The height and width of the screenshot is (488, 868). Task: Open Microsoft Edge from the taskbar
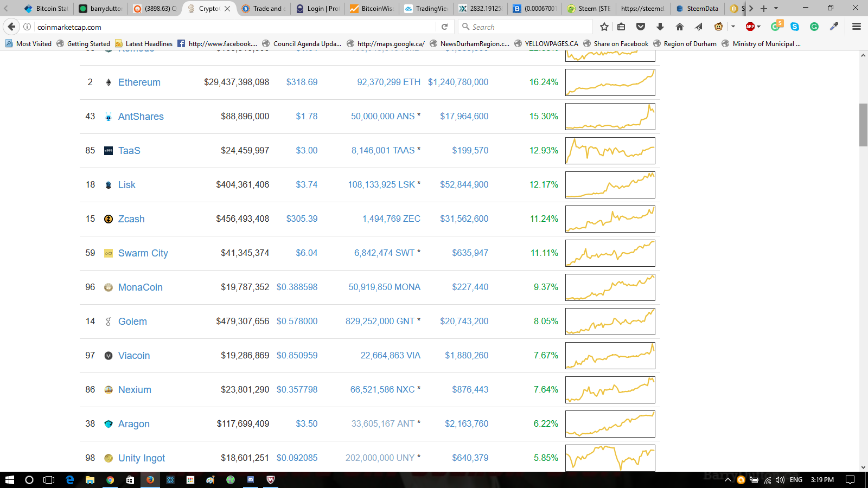click(70, 480)
